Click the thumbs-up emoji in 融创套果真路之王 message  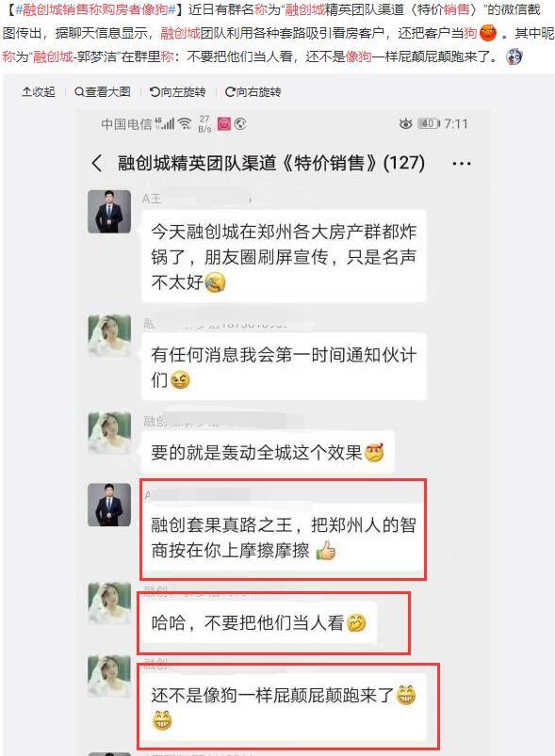pos(326,550)
